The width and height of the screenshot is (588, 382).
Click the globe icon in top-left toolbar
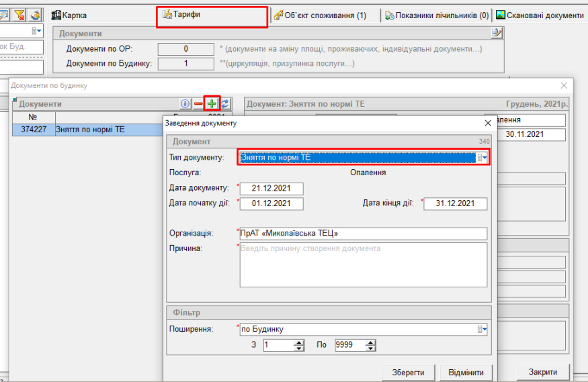(x=35, y=15)
